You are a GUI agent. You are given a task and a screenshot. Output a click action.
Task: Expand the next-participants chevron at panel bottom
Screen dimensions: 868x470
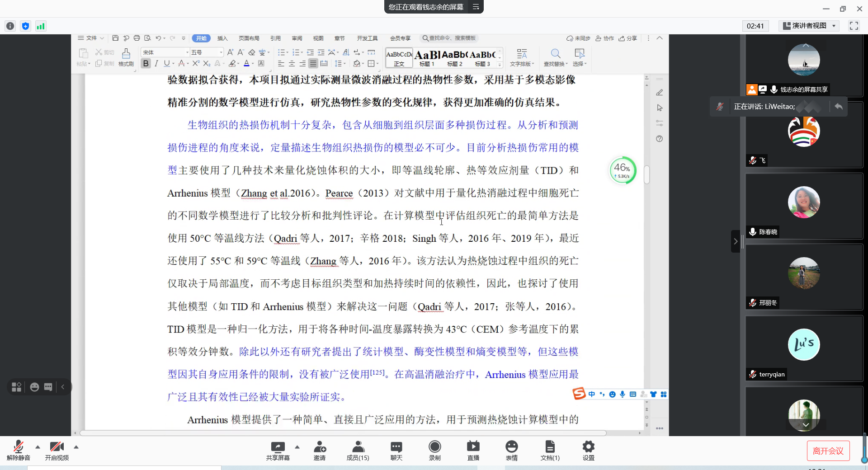click(x=805, y=425)
